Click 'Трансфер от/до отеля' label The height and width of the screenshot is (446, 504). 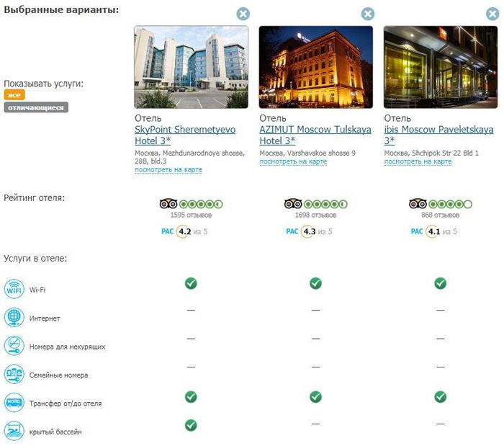click(x=66, y=403)
